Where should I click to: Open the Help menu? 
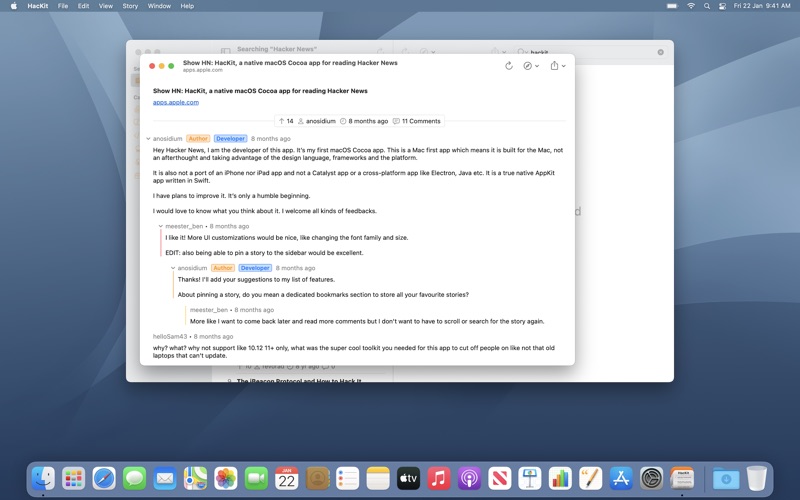coord(187,6)
